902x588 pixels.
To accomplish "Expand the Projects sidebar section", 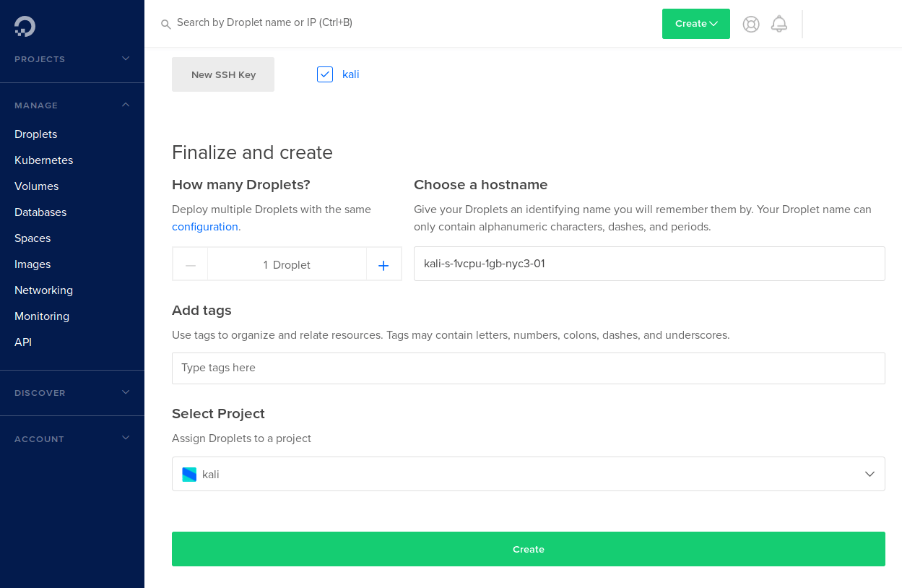I will (x=126, y=59).
